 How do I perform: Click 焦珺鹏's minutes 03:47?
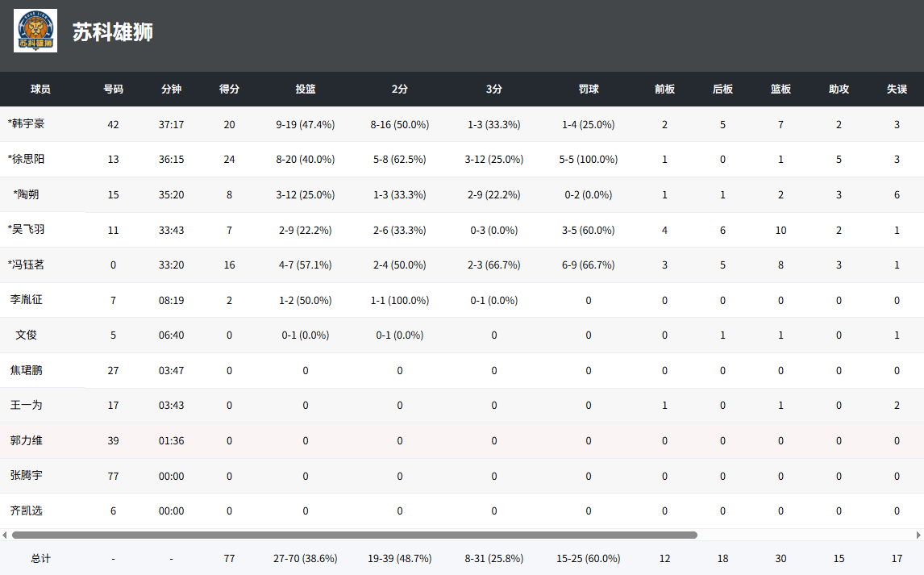(x=172, y=371)
